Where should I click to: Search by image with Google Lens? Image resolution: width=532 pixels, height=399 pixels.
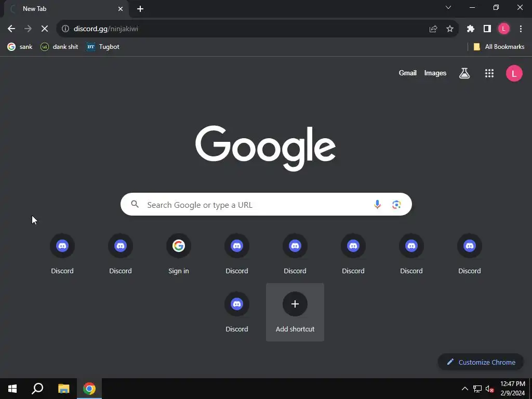[x=396, y=205]
